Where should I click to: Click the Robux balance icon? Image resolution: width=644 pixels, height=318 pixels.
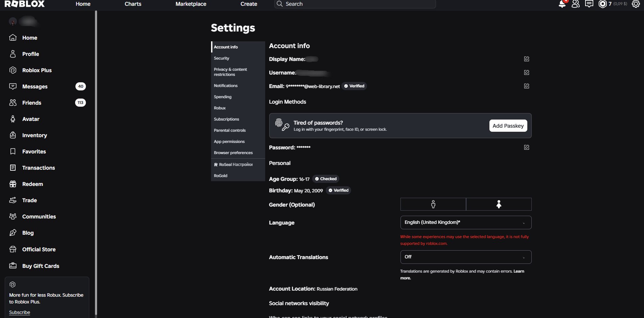603,4
